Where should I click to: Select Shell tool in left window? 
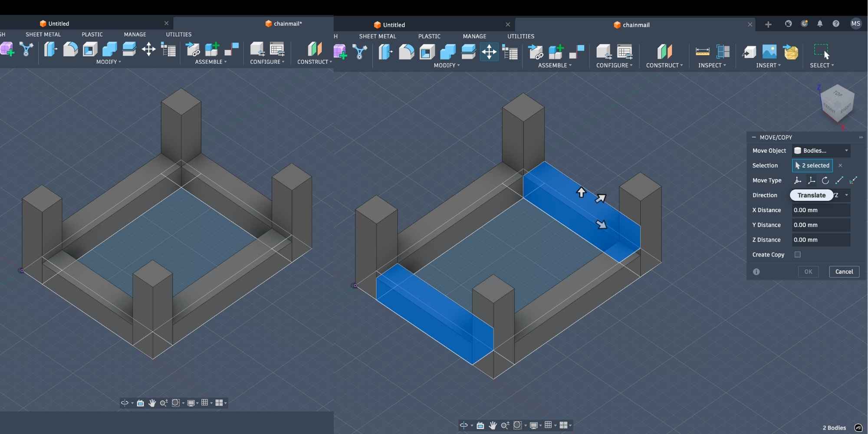click(90, 49)
